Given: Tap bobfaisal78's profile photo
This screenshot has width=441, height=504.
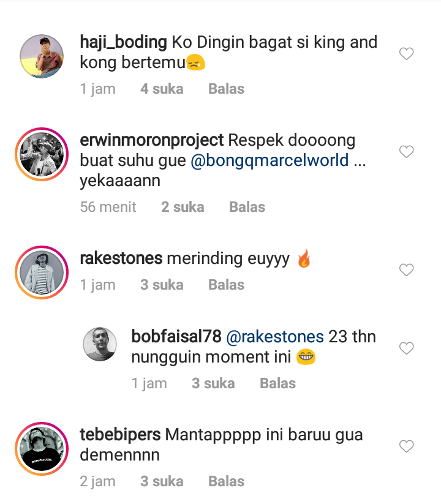Looking at the screenshot, I should [x=100, y=344].
